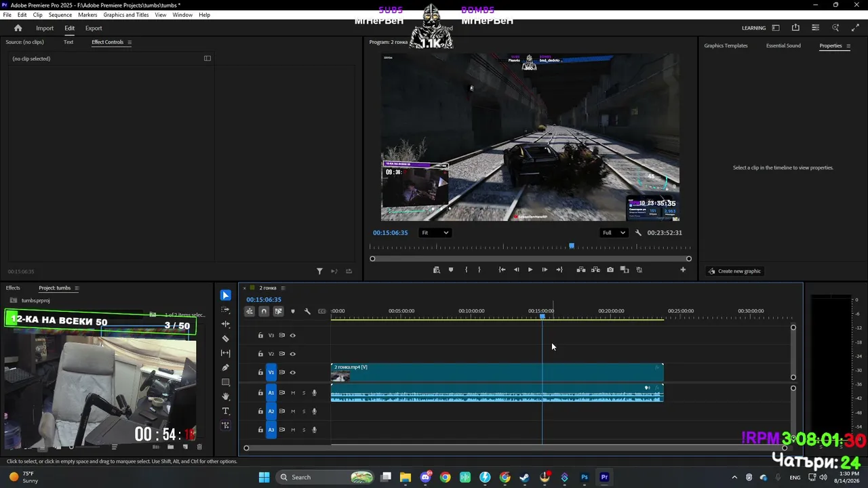Open Properties panel menu
The image size is (868, 488).
pyautogui.click(x=848, y=46)
